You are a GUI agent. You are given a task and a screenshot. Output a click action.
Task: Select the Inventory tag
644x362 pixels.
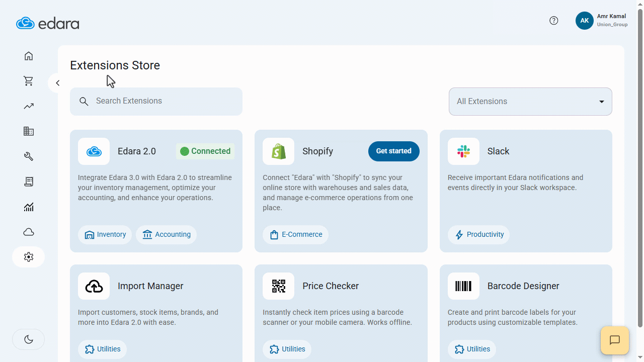[105, 235]
